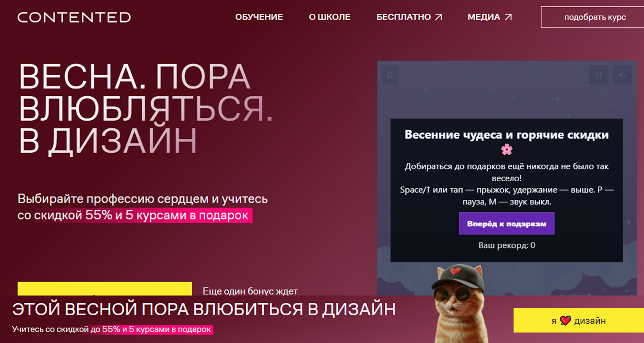Go to the БЕСПЛАТНО section
The height and width of the screenshot is (343, 644).
click(x=403, y=17)
